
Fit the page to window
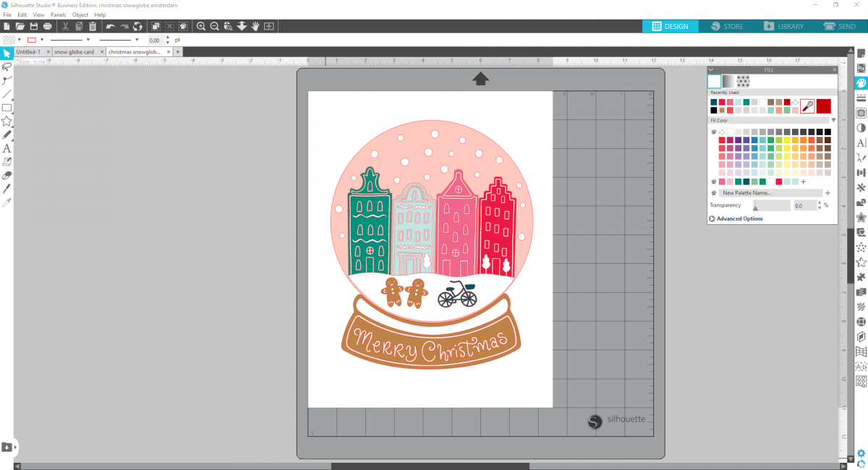[269, 26]
